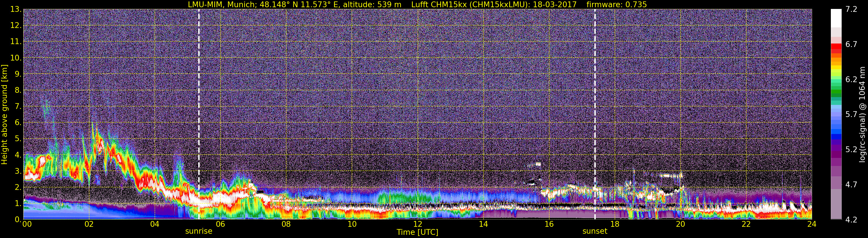Click the '7.' height tick label
This screenshot has height=238, width=868.
(x=18, y=107)
